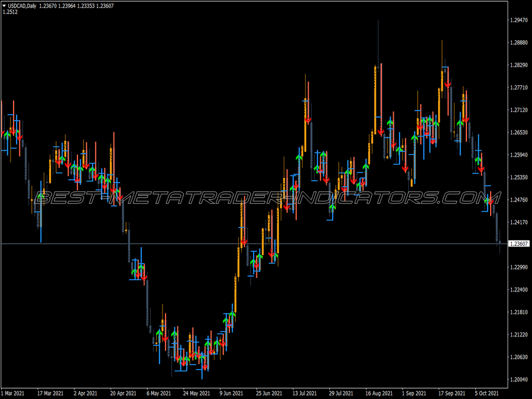The image size is (532, 399).
Task: Click date label 17 Sep 2021
Action: pos(452,394)
